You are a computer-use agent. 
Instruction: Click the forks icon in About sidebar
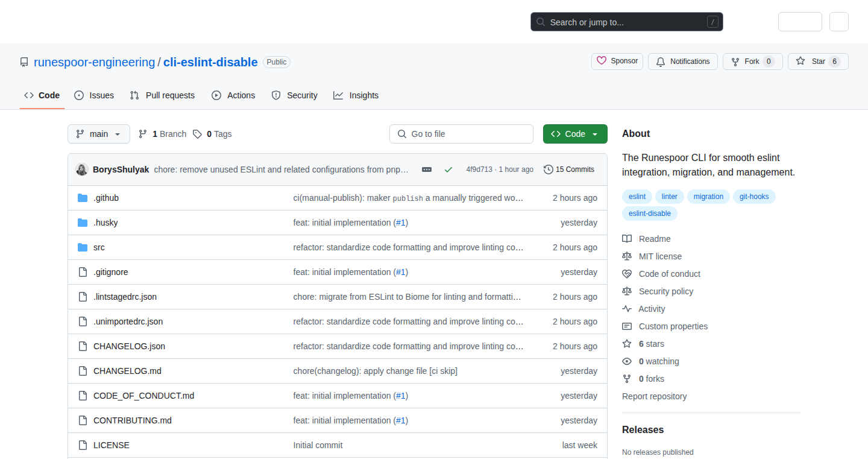click(x=627, y=379)
